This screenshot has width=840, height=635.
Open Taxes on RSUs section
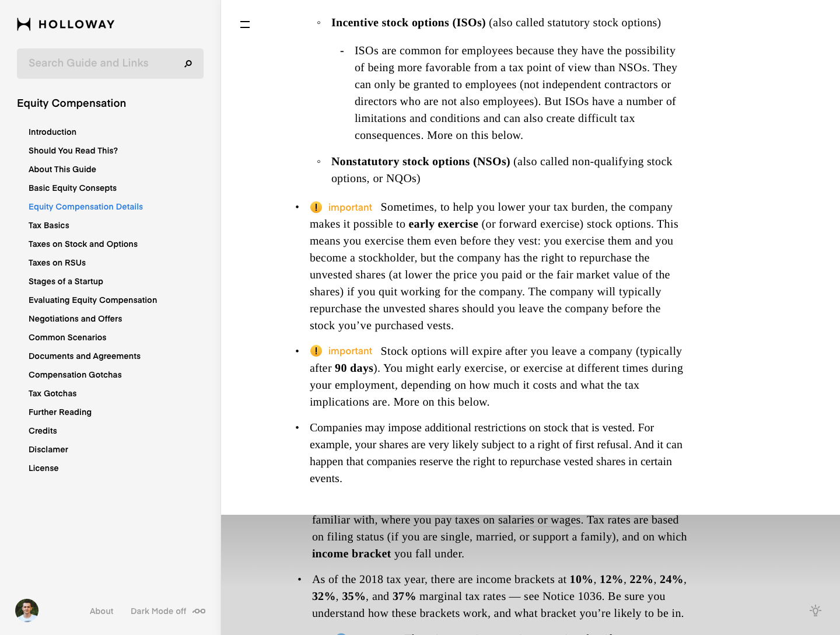(x=57, y=263)
